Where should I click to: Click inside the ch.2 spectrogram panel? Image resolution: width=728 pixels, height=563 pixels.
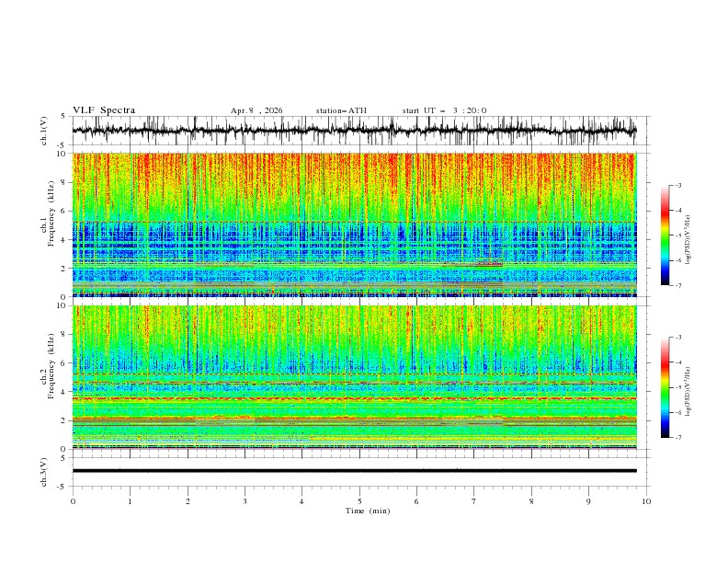pos(354,377)
